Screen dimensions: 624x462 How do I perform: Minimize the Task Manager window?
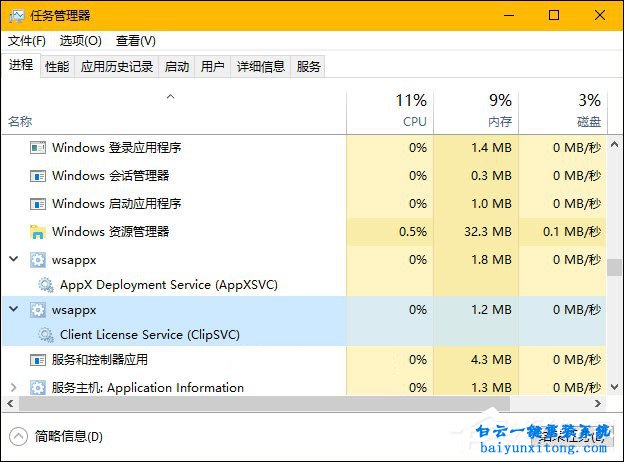point(509,16)
